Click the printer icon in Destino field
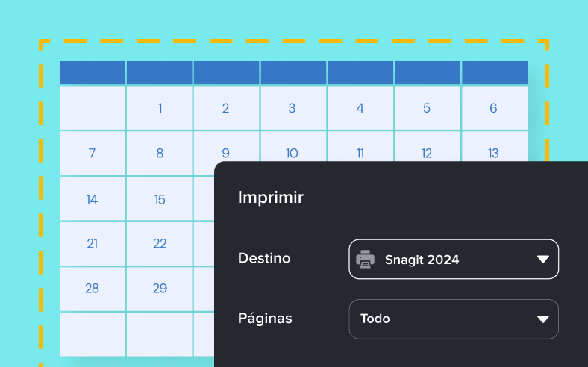The image size is (588, 367). [x=365, y=259]
